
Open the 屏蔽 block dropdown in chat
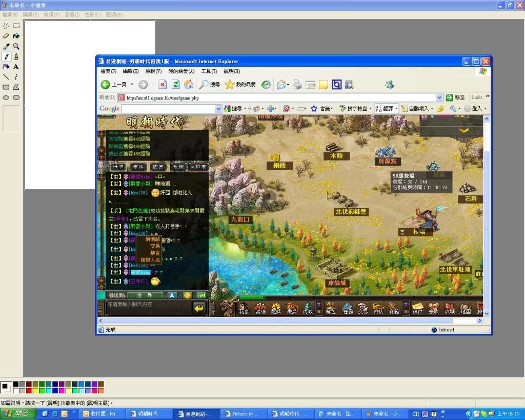pos(199,167)
